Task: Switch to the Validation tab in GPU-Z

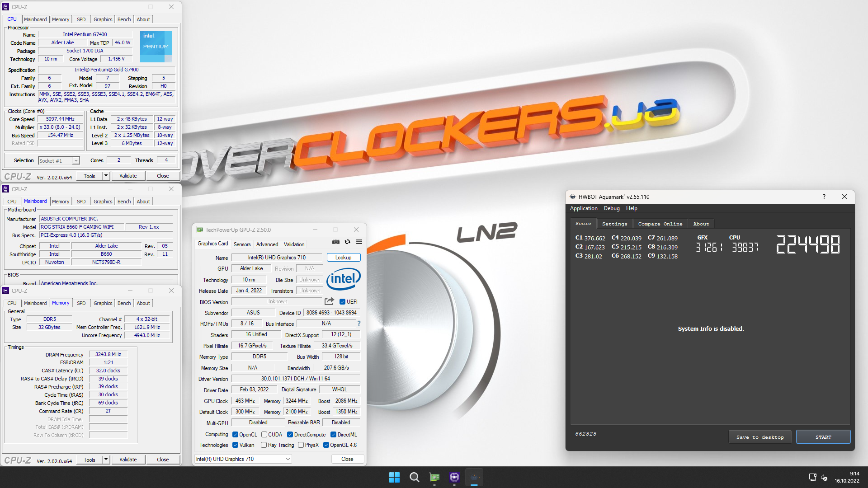Action: tap(294, 244)
